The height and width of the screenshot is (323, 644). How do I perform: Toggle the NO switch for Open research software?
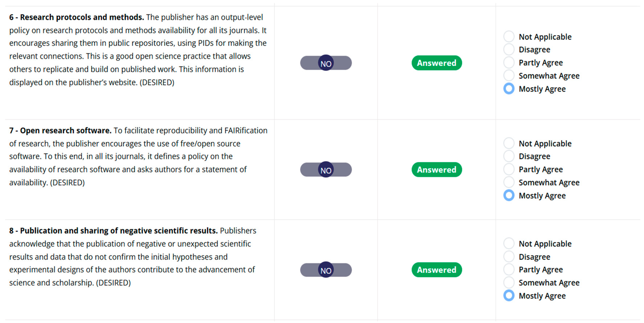326,170
